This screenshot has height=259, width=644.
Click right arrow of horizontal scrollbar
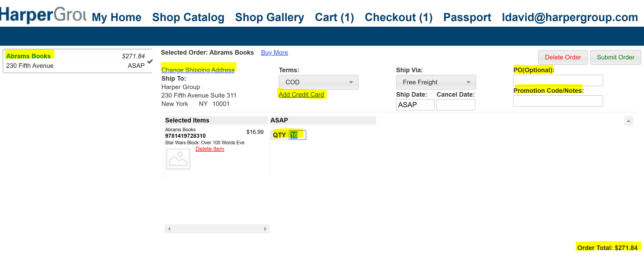pos(265,229)
